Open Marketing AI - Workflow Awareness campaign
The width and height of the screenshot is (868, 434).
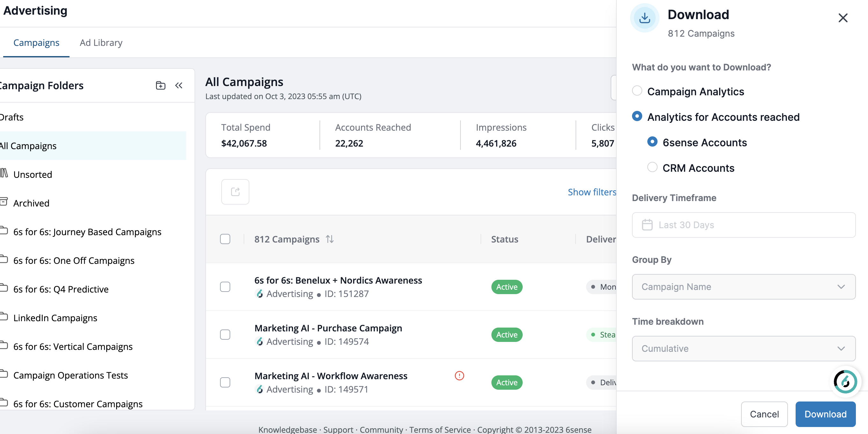point(331,376)
